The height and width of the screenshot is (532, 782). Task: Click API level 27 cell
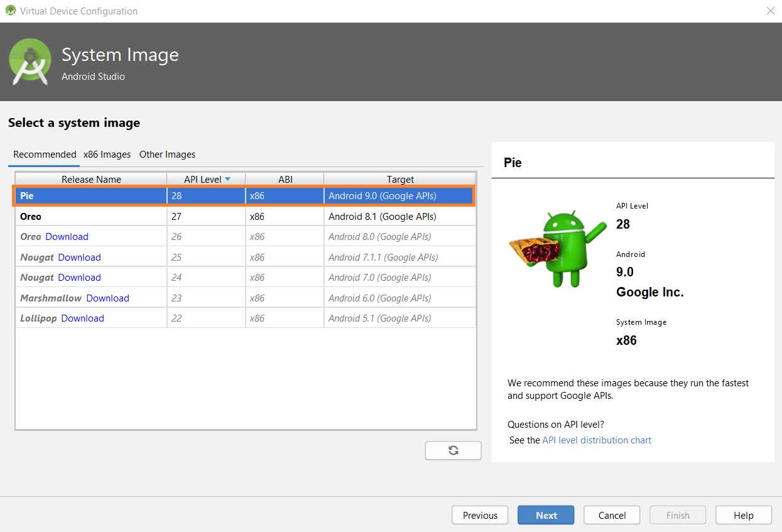coord(206,216)
